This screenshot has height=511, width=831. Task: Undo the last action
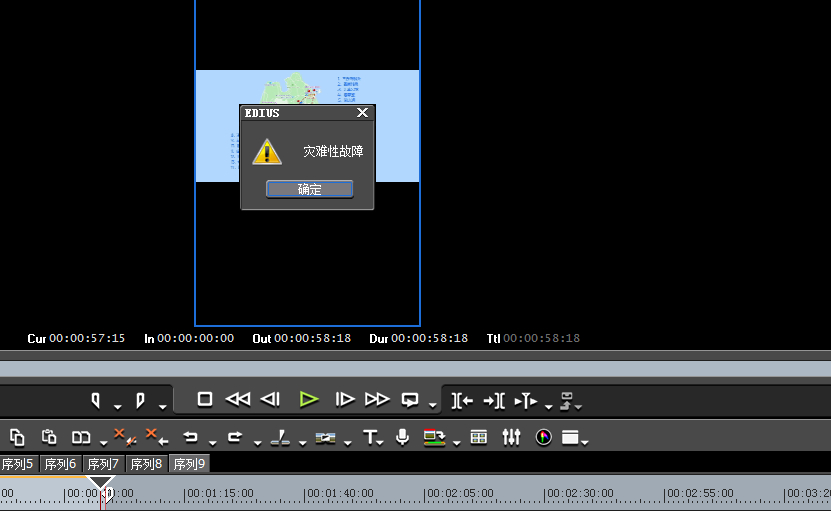[x=190, y=437]
